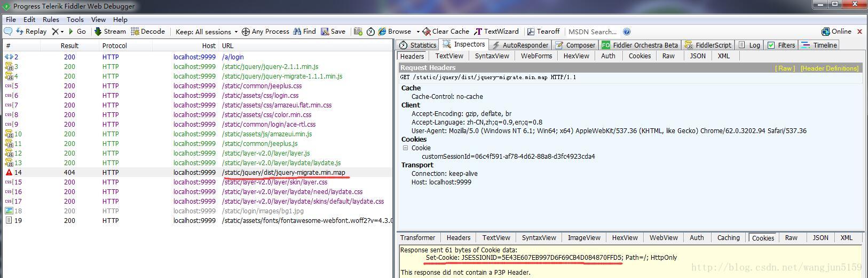Open the File menu

11,19
